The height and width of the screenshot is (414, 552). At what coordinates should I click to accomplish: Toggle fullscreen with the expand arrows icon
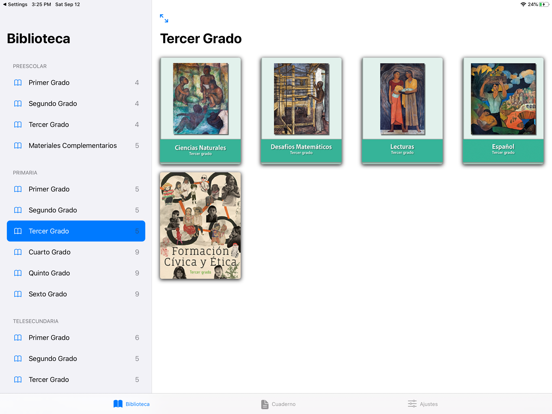pyautogui.click(x=164, y=18)
